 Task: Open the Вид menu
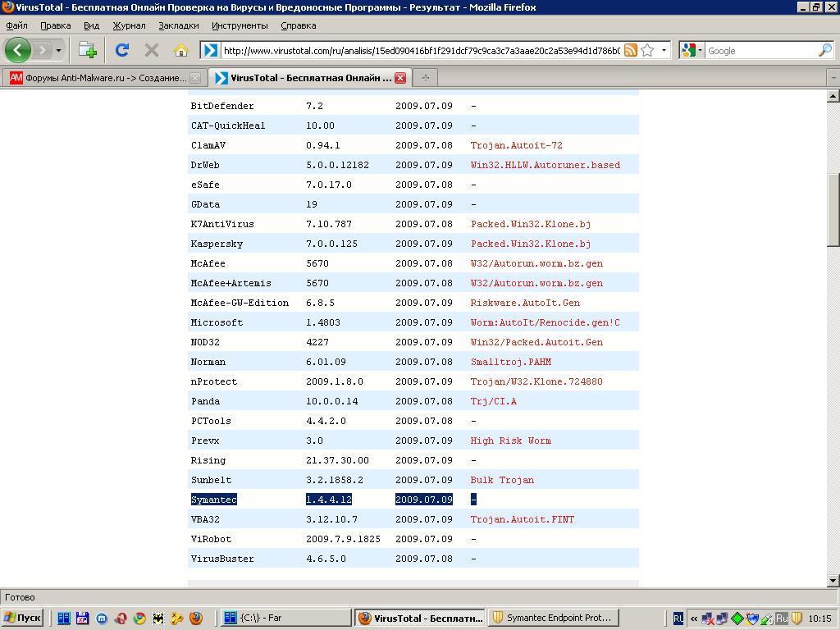click(92, 25)
